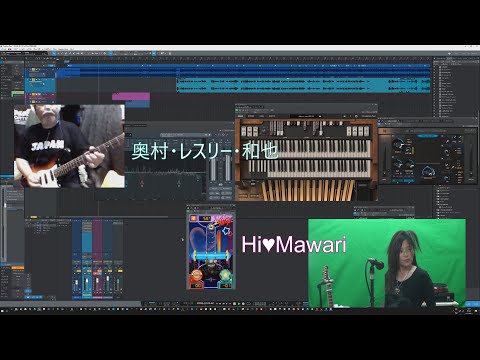
Task: Click the green block in the left inspector
Action: pyautogui.click(x=17, y=94)
